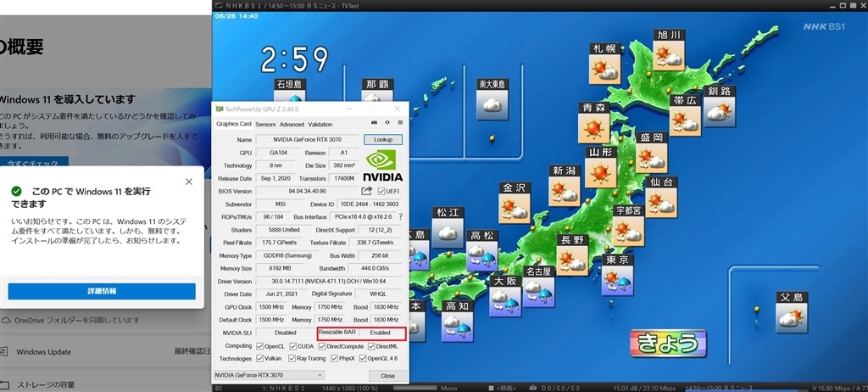
Task: Click the TVTest volume slider
Action: [x=415, y=388]
